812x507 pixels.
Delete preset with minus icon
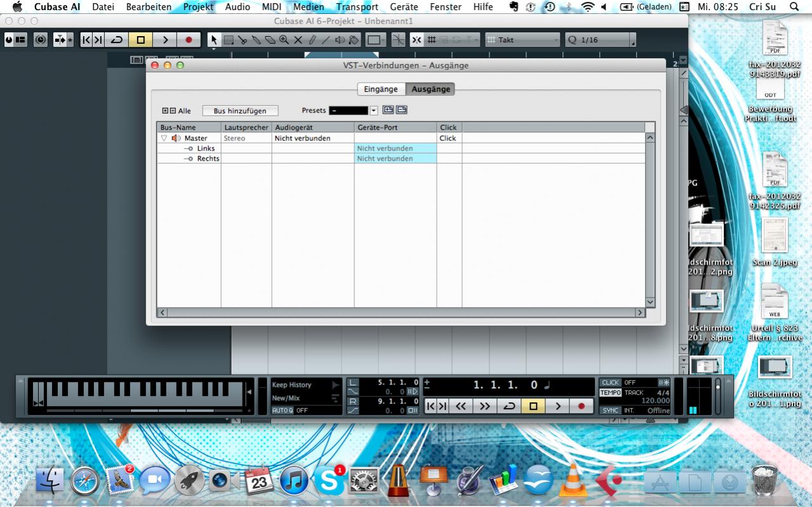coord(401,110)
